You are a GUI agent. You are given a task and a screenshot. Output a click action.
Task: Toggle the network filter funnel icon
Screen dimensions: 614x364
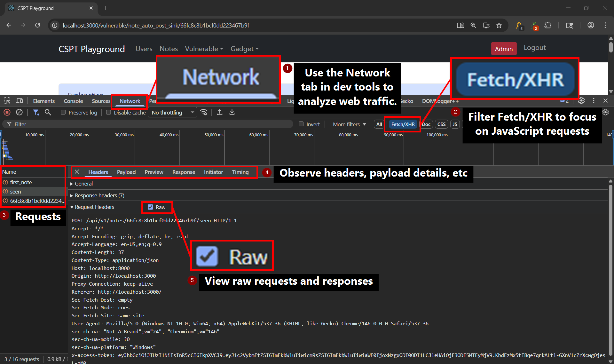36,112
